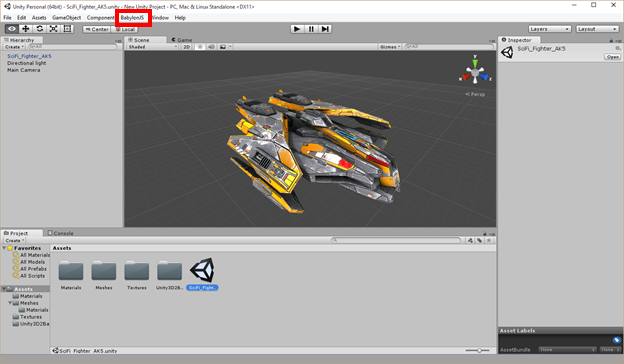The width and height of the screenshot is (624, 364).
Task: Collapse the Meshes folder in project tree
Action: click(10, 303)
